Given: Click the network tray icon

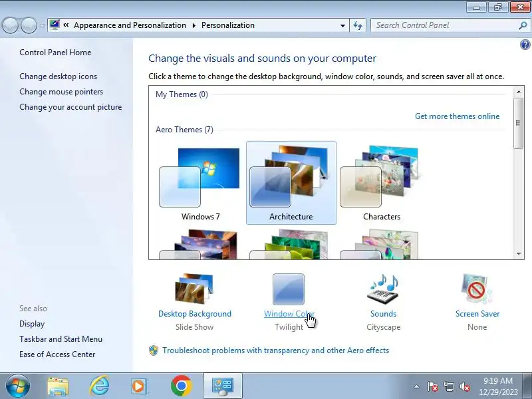Looking at the screenshot, I should point(448,386).
